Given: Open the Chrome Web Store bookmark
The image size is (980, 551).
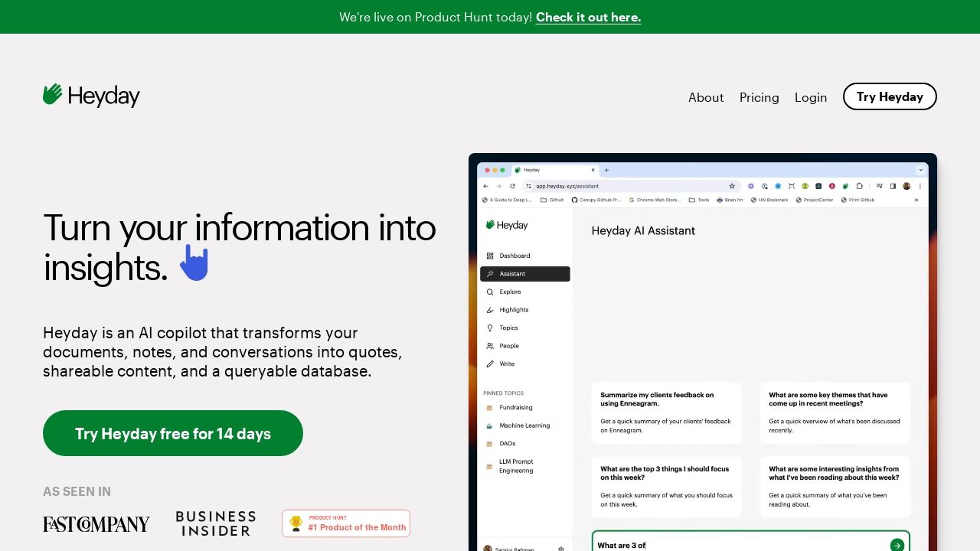Looking at the screenshot, I should point(654,200).
